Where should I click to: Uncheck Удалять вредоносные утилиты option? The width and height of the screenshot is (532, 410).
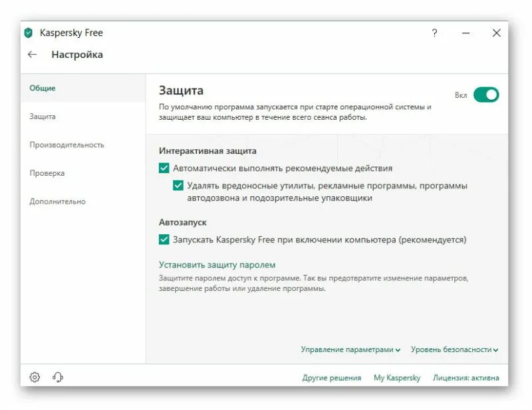(x=178, y=186)
